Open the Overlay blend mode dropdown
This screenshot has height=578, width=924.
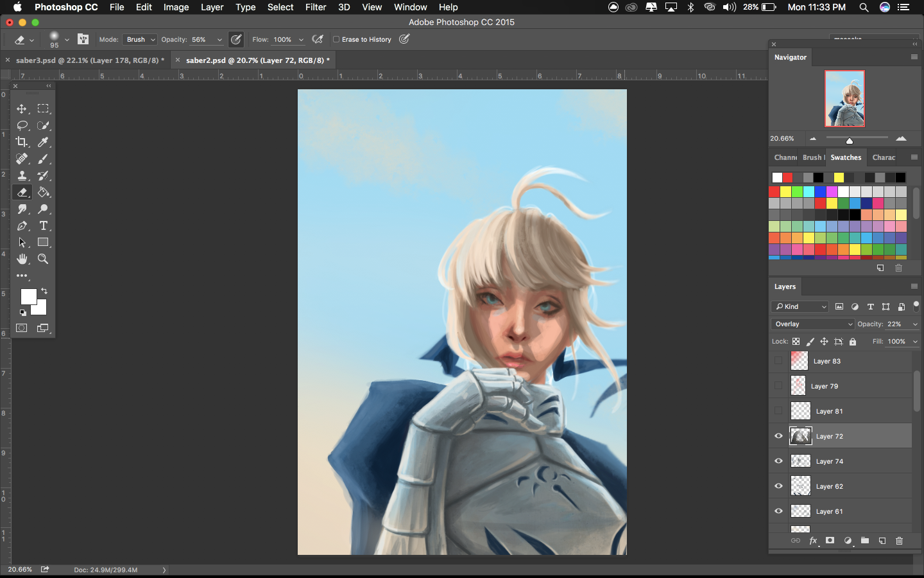812,324
